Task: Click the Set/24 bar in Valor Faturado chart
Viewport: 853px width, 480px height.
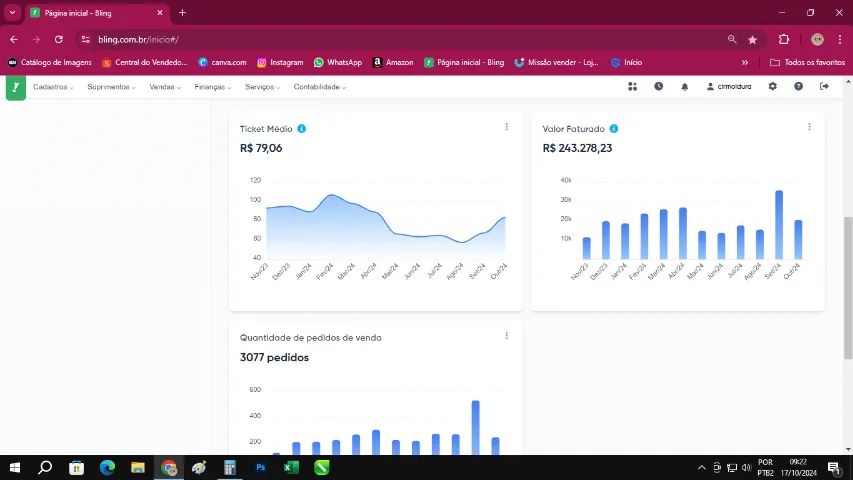Action: (778, 226)
